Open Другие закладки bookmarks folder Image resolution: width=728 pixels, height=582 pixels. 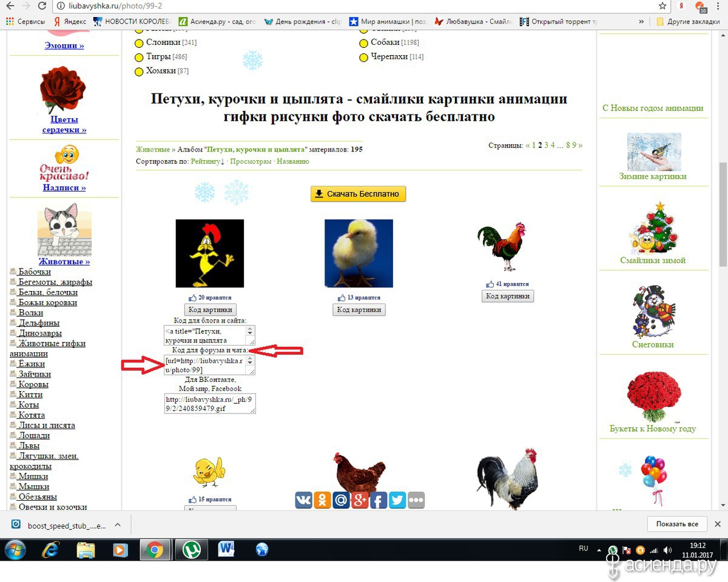(687, 21)
